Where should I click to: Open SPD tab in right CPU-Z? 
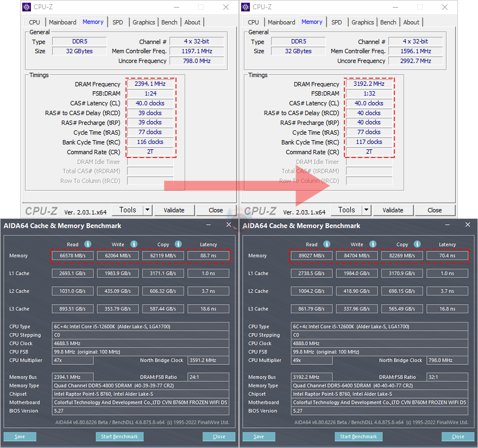[337, 22]
